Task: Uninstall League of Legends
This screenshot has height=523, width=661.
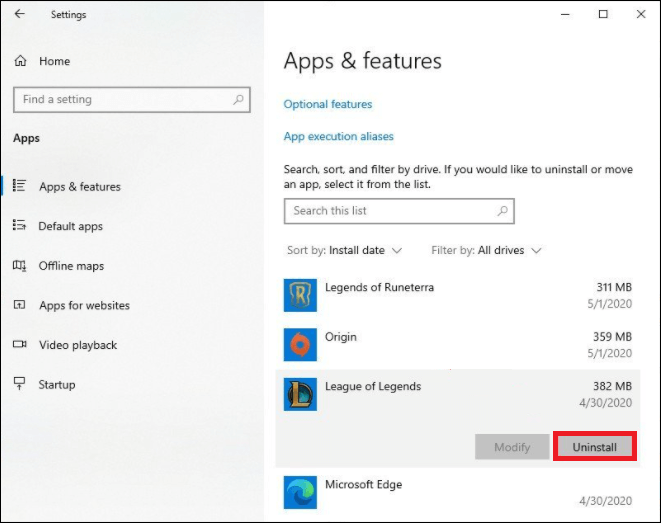Action: [594, 447]
